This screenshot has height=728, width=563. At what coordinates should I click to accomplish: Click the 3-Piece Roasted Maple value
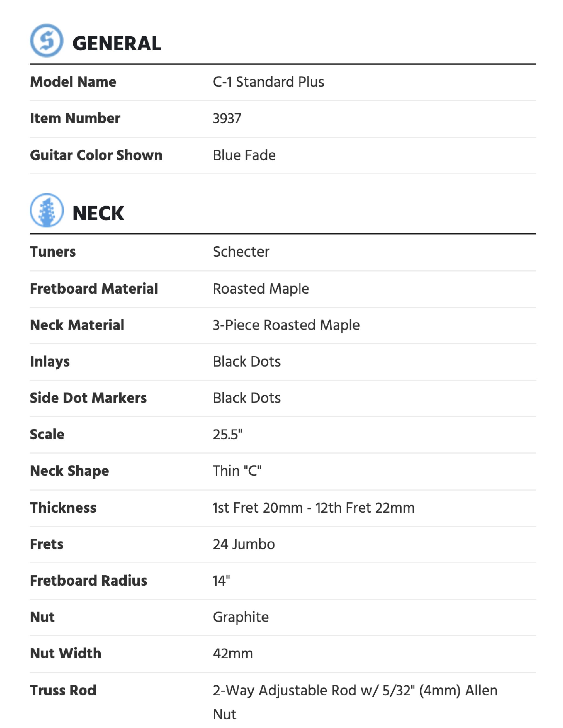(286, 325)
